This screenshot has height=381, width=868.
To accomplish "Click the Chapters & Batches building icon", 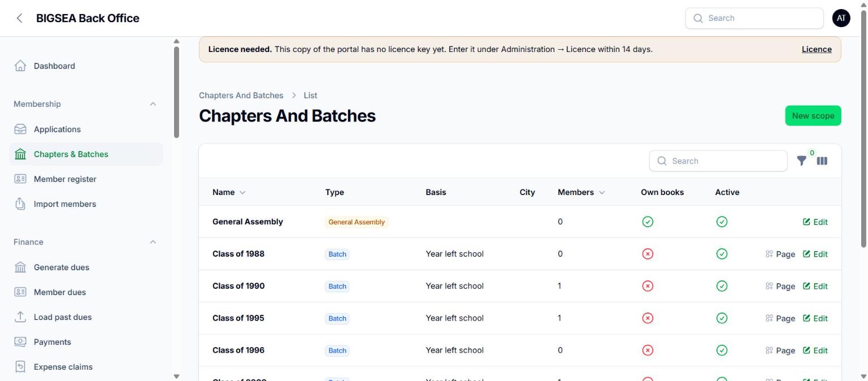I will click(20, 154).
